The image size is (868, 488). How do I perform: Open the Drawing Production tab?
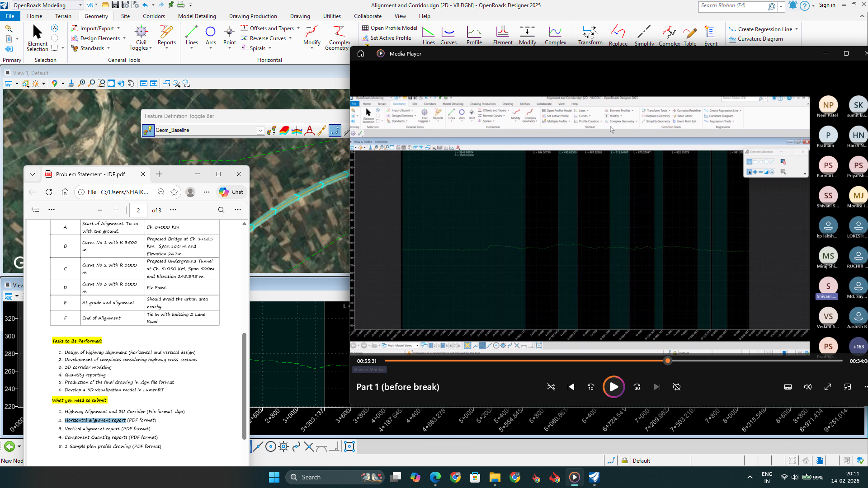click(x=253, y=16)
